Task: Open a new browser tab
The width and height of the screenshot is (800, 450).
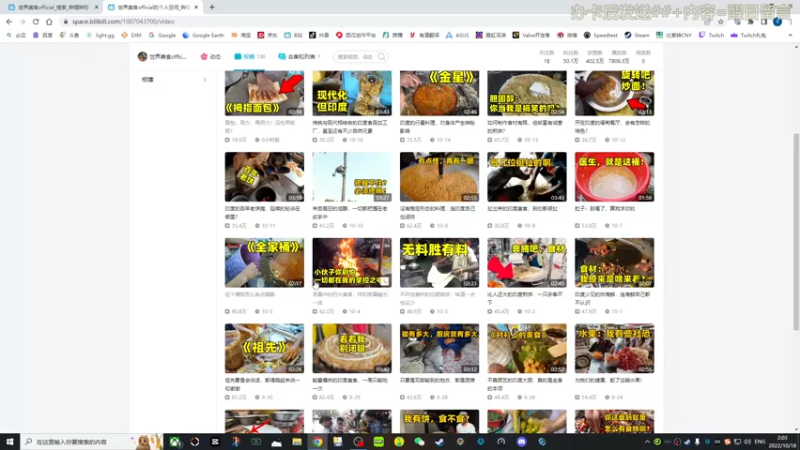Action: tap(212, 7)
